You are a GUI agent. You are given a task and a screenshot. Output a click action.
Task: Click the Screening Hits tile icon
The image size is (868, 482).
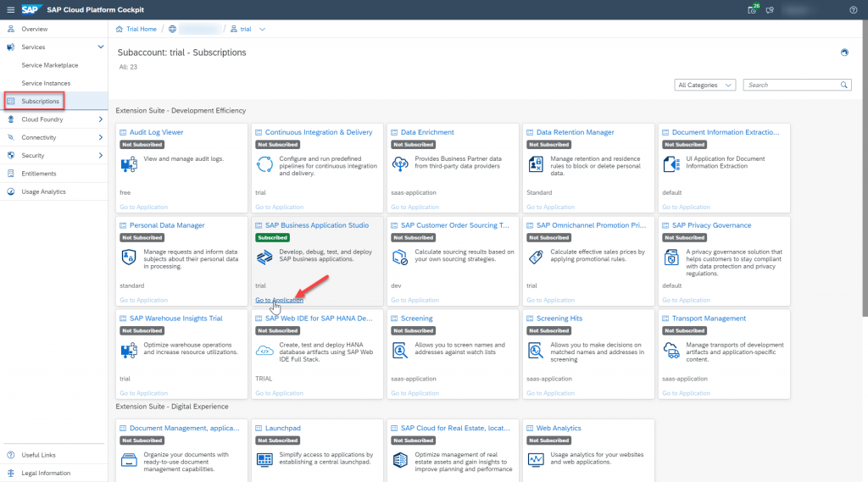536,351
